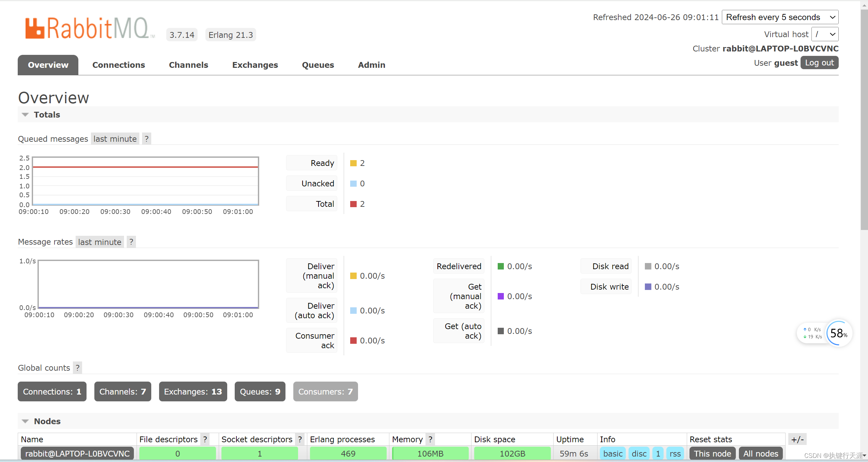The image size is (868, 462).
Task: Open the refresh interval dropdown
Action: click(780, 17)
